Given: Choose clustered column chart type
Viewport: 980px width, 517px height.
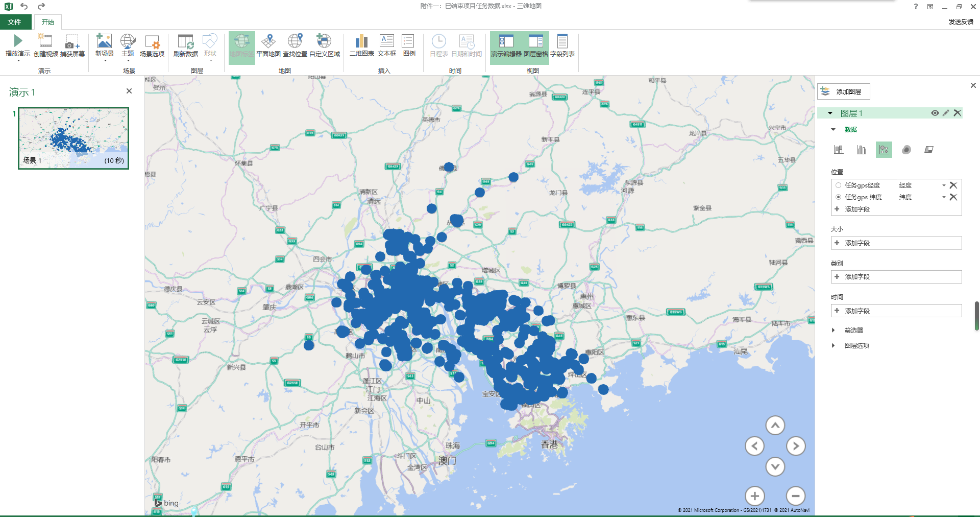Looking at the screenshot, I should coord(862,150).
